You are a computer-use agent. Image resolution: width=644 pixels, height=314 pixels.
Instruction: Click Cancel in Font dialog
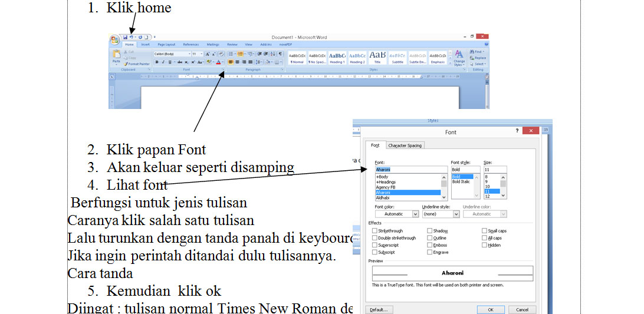(522, 309)
